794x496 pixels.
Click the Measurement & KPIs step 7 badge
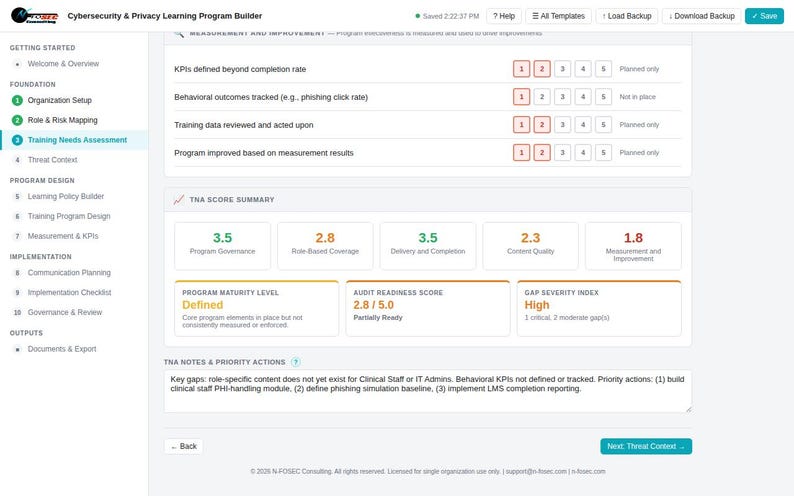tap(17, 236)
